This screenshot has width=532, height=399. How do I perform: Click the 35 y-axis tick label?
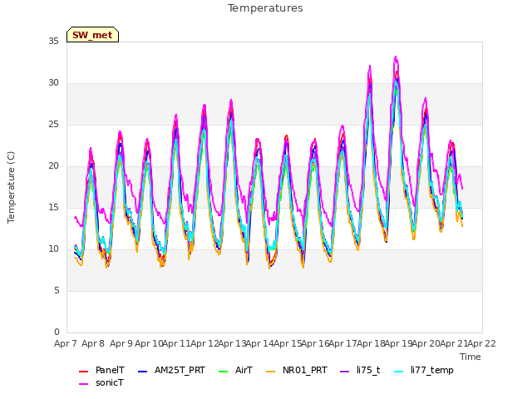[53, 41]
